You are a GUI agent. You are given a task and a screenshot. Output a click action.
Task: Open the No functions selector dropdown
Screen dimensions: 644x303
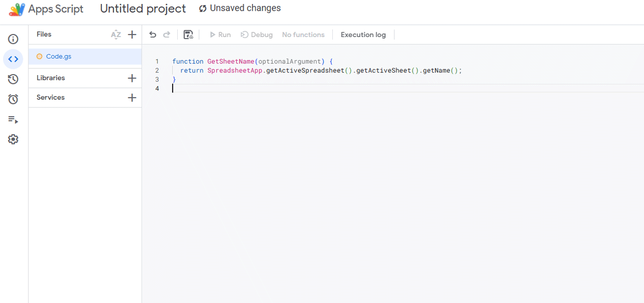point(303,34)
